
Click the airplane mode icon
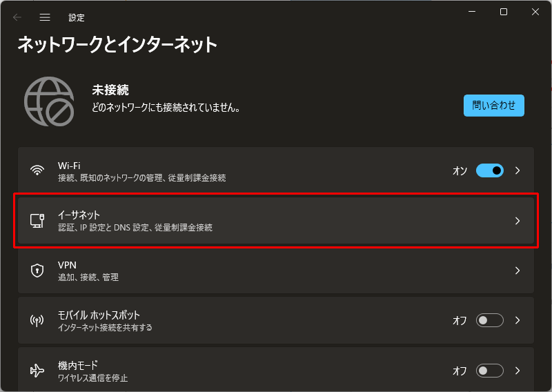point(37,371)
